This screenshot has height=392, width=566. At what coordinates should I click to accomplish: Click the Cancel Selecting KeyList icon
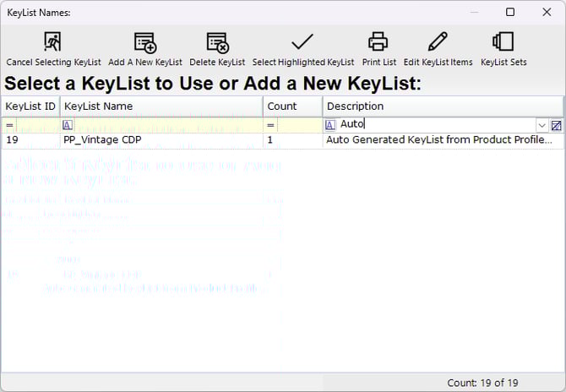(x=53, y=43)
